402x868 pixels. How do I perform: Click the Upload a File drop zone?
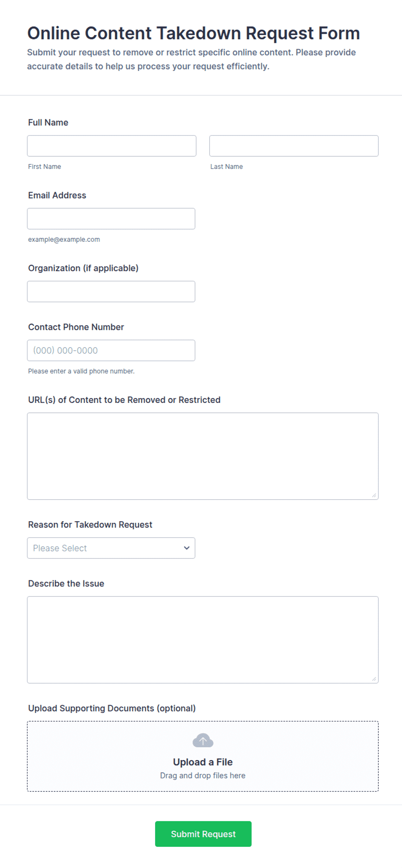tap(203, 756)
